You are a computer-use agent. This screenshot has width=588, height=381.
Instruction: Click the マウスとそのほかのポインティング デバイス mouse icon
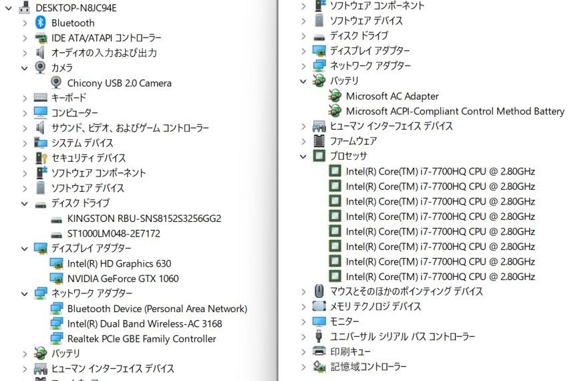(x=319, y=291)
